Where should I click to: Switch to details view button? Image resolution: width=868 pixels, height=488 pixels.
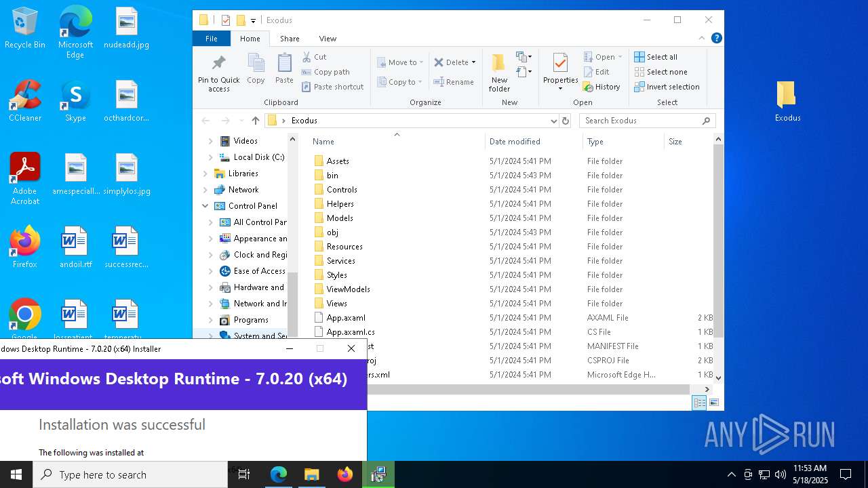[700, 403]
